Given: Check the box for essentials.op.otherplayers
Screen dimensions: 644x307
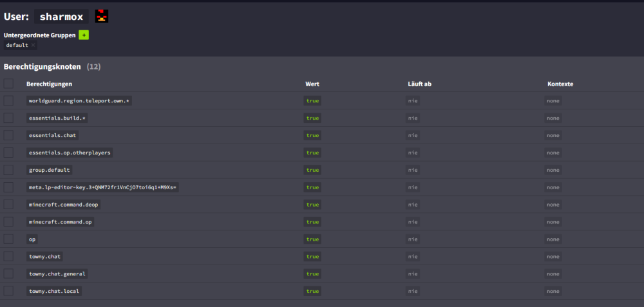Looking at the screenshot, I should [8, 153].
